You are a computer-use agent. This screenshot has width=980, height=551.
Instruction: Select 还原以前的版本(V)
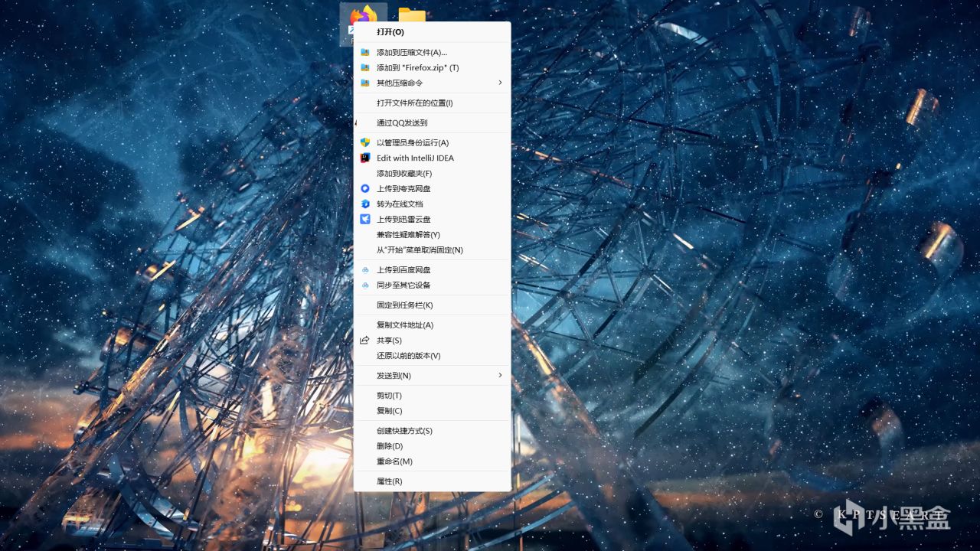pos(432,356)
